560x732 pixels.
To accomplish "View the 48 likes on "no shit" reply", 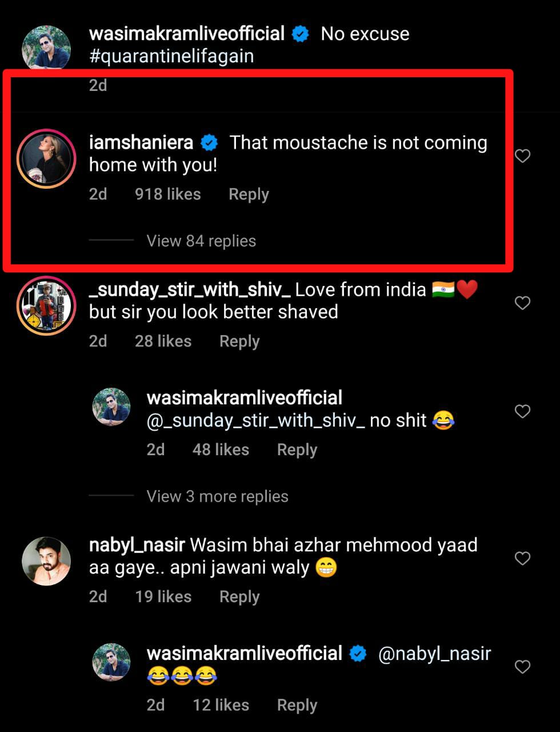I will [221, 450].
